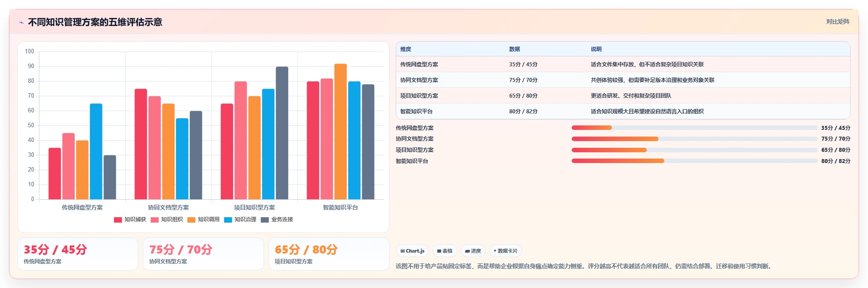Click the 对比矩阵 label in header
This screenshot has width=868, height=288.
click(x=838, y=21)
